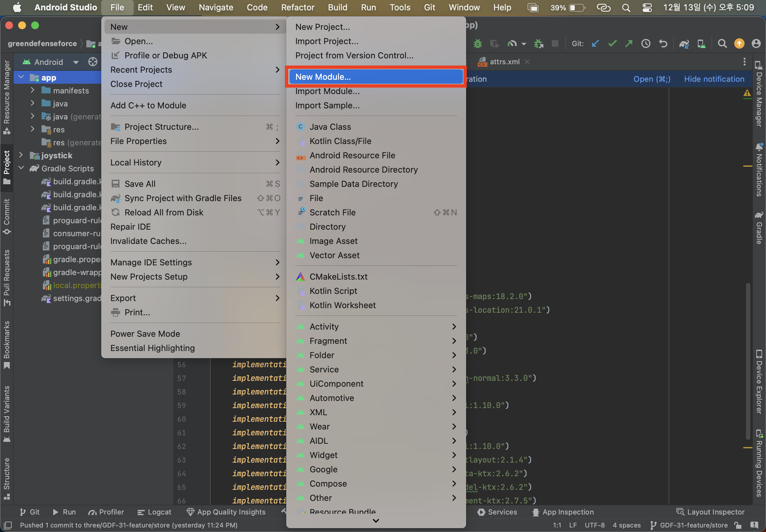Open the Android project view dropdown

(76, 62)
